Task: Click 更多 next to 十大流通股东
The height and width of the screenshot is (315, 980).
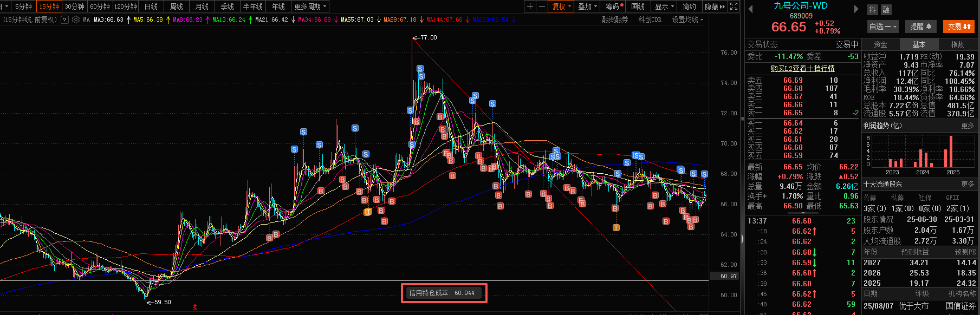Action: (968, 185)
